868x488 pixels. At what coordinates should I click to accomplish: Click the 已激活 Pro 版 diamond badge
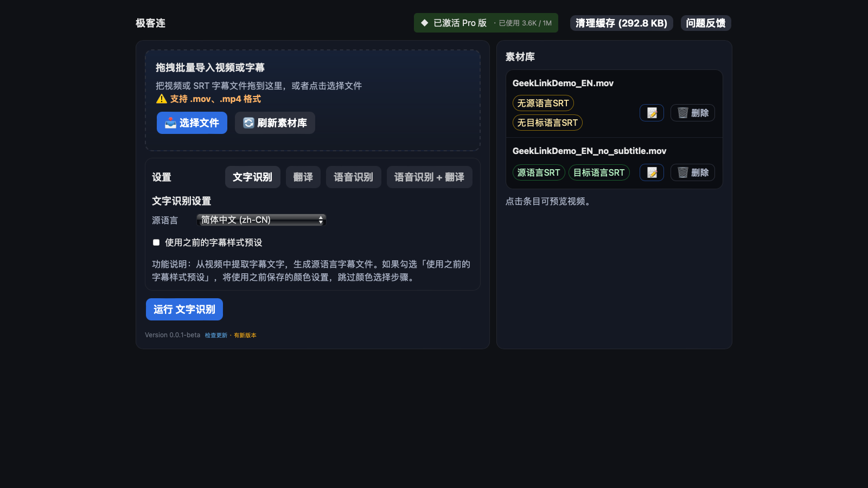pos(425,23)
